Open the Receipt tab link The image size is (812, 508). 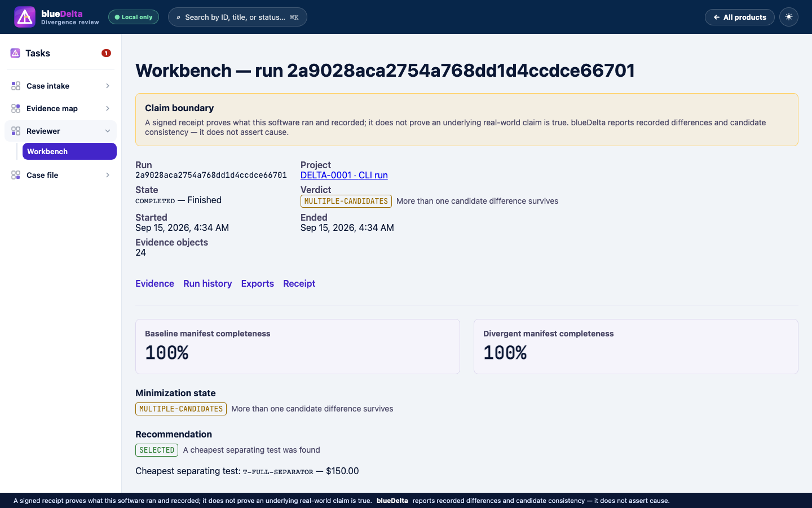pyautogui.click(x=299, y=283)
